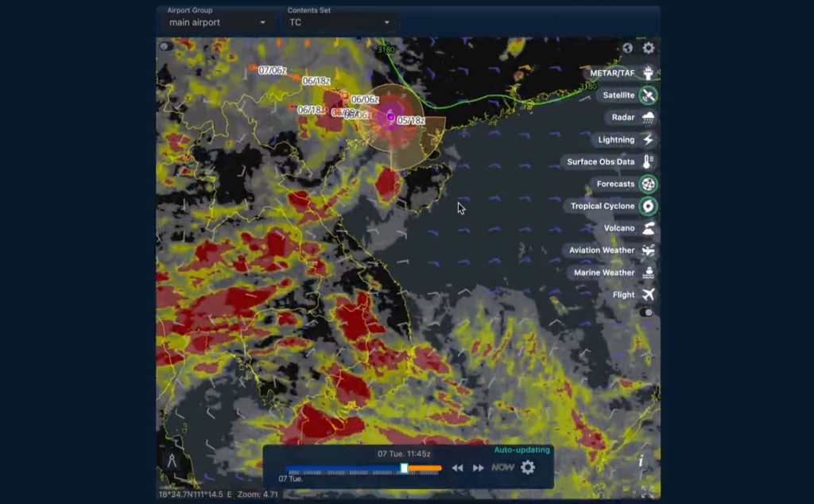Expand the Contents Set TC dropdown
The image size is (814, 504).
click(339, 22)
